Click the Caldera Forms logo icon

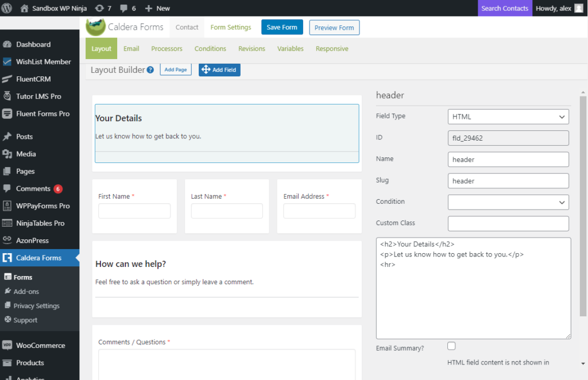click(95, 27)
